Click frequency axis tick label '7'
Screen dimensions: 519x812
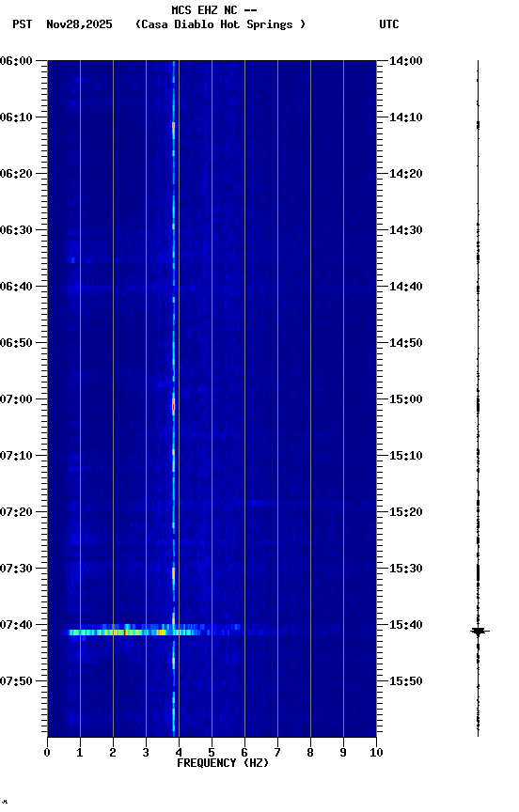tap(277, 753)
